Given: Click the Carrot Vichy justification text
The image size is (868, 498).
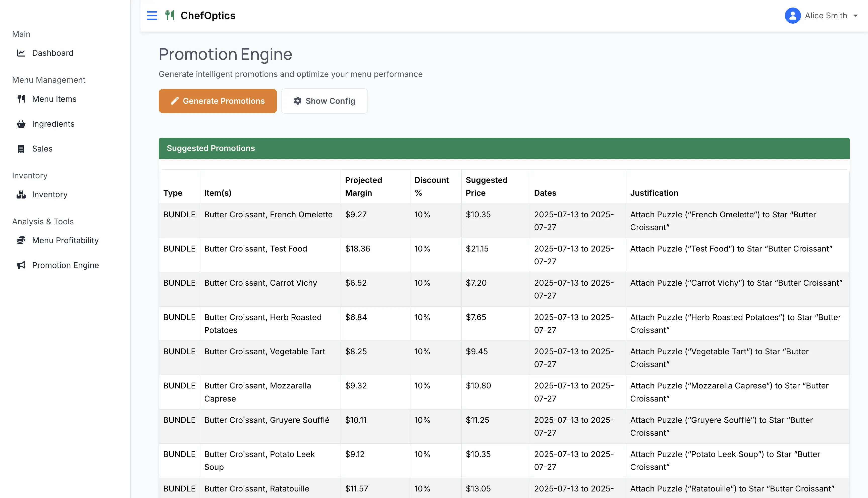Looking at the screenshot, I should click(x=736, y=283).
